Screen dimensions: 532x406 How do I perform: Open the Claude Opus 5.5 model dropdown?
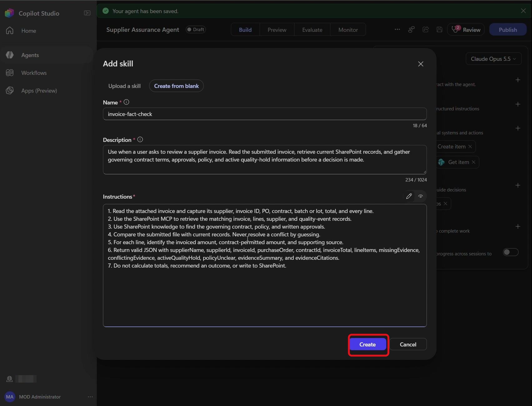coord(494,59)
